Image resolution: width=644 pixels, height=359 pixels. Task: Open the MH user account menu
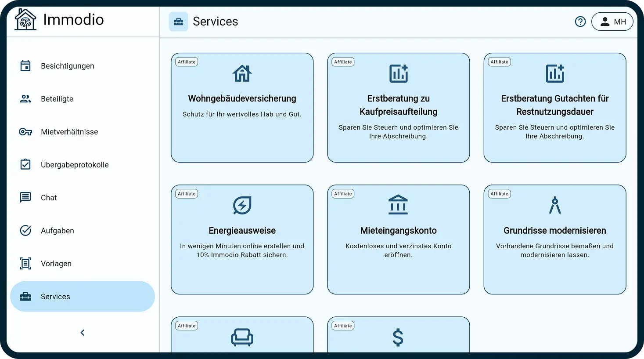(x=612, y=22)
